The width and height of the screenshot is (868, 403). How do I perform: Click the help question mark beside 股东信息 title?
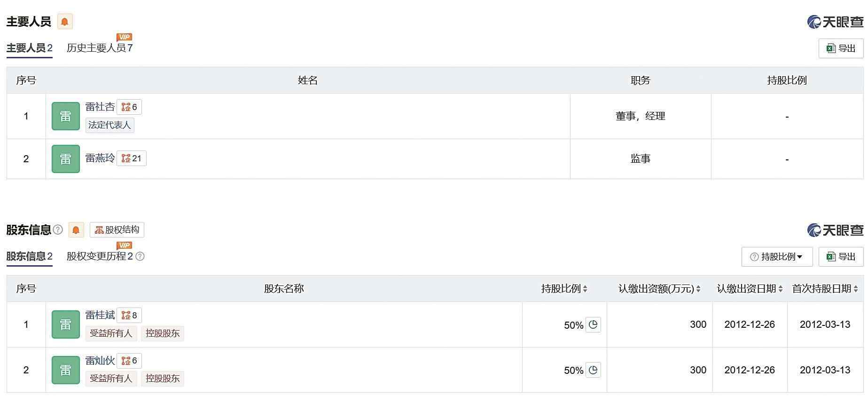[x=58, y=229]
